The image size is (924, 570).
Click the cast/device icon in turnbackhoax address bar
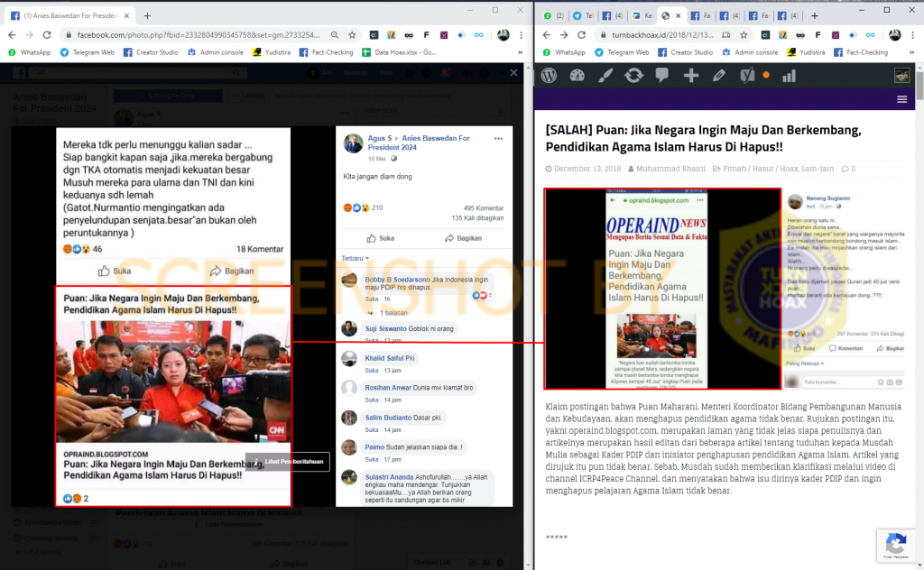tap(726, 35)
